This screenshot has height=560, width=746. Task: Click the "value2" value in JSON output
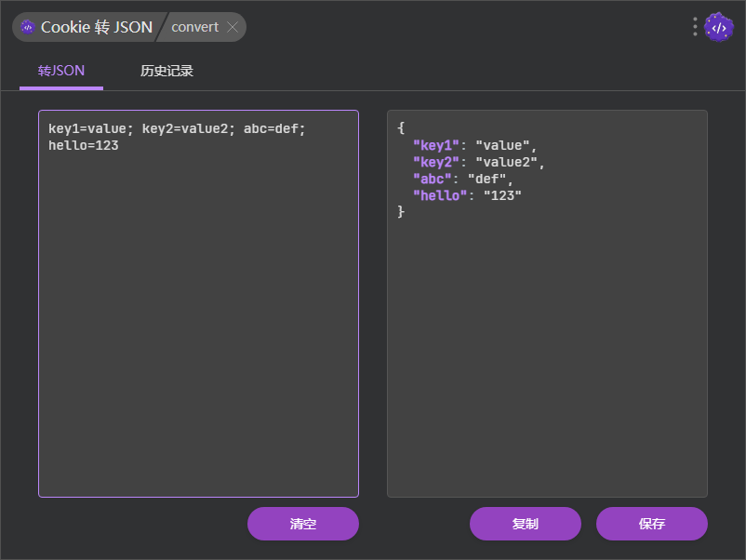506,162
